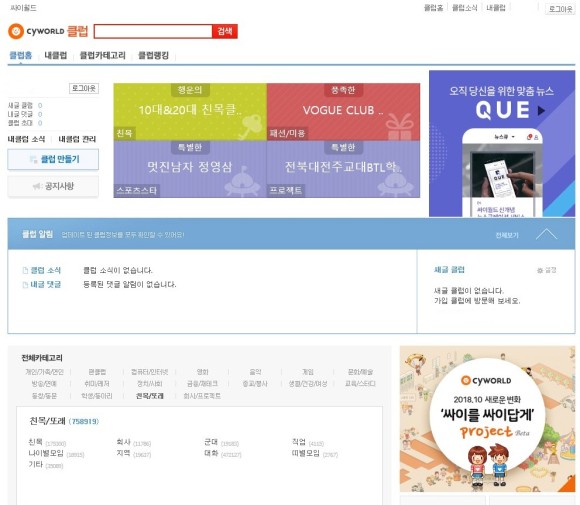This screenshot has height=505, width=580.
Task: Open the 클럽랭킹 tab
Action: tap(154, 55)
